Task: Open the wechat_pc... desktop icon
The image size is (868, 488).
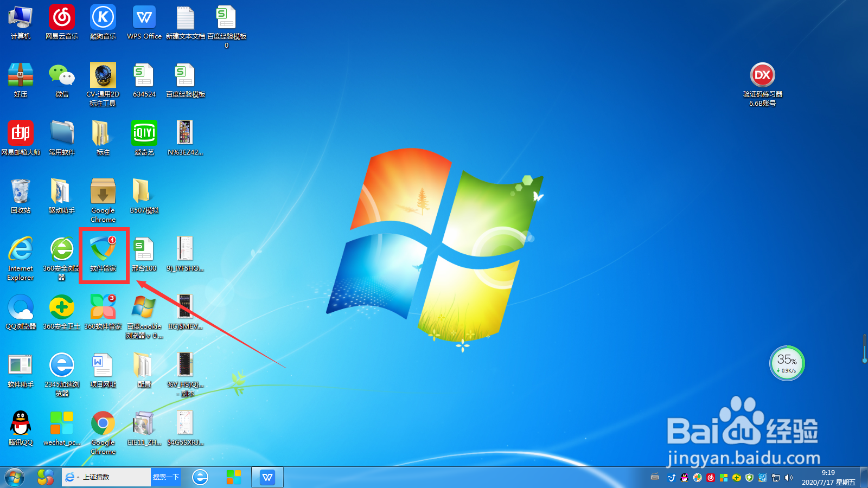Action: pos(62,429)
